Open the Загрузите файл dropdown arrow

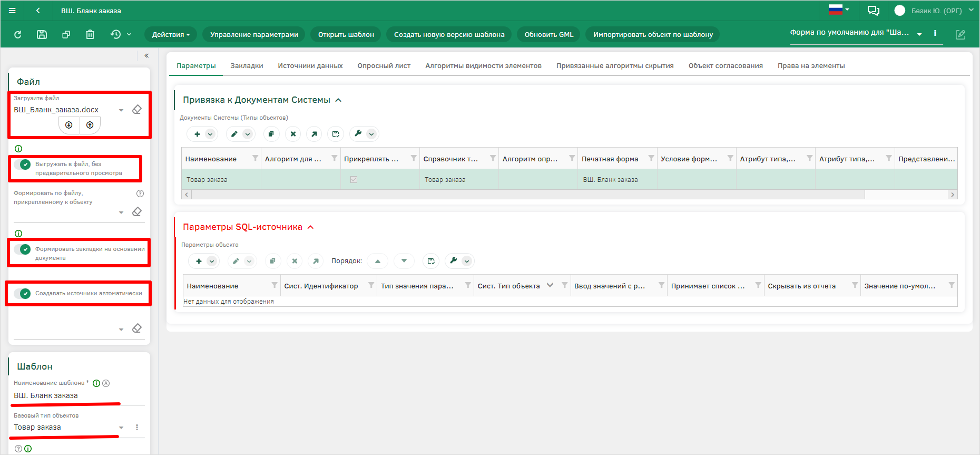(x=121, y=110)
